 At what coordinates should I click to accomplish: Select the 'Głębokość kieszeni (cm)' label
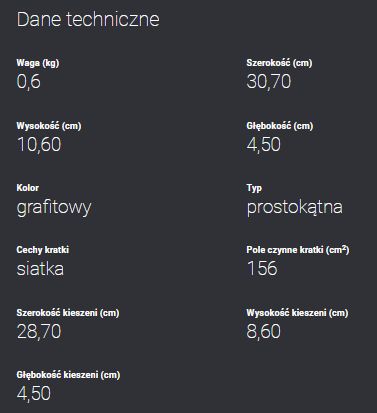tap(68, 375)
